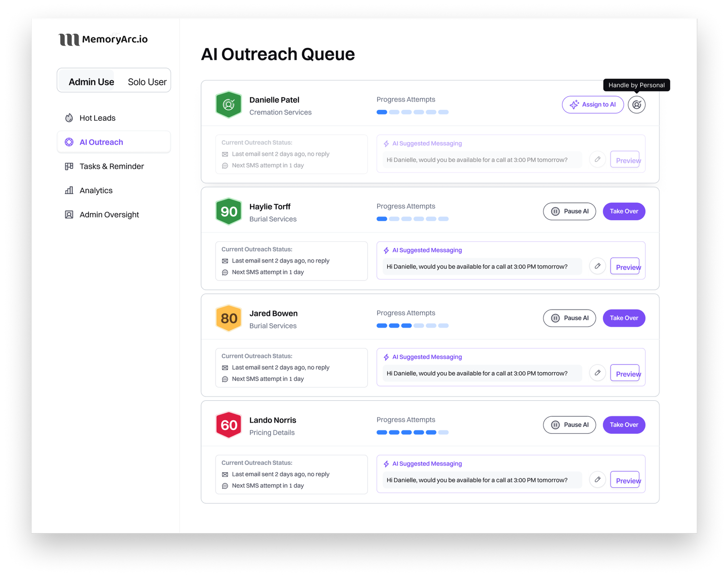Click Danielle Patel's green hexagon badge
The image size is (728, 577).
coord(229,105)
